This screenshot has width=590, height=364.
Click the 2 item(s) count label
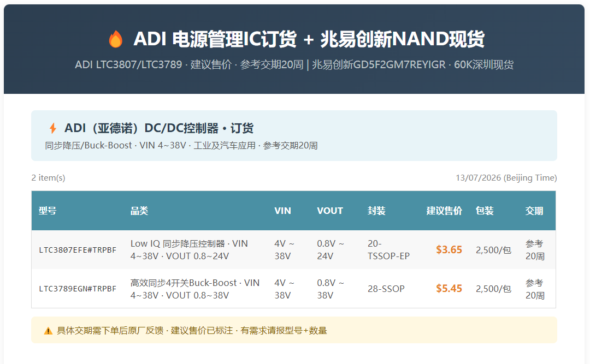coord(48,177)
